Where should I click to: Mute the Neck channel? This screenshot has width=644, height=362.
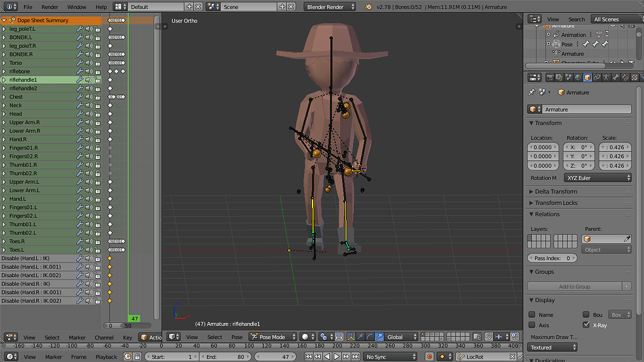tap(89, 105)
